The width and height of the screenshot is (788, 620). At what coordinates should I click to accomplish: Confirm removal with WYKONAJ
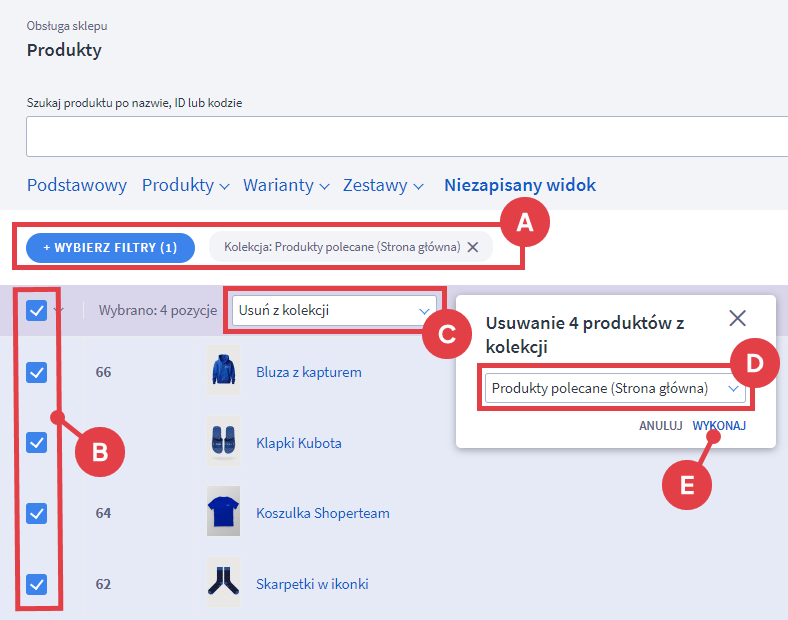pos(719,425)
